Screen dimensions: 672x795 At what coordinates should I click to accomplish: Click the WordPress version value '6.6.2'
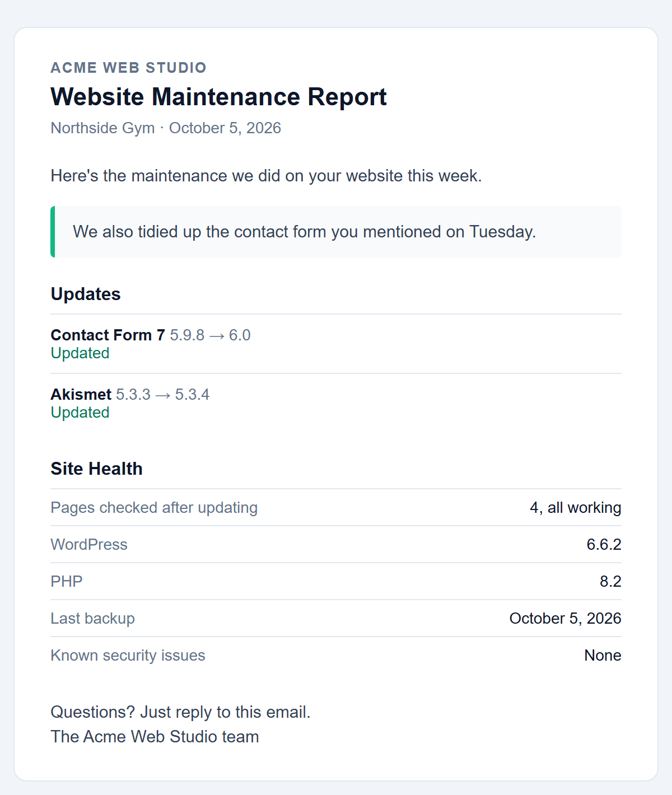coord(604,545)
